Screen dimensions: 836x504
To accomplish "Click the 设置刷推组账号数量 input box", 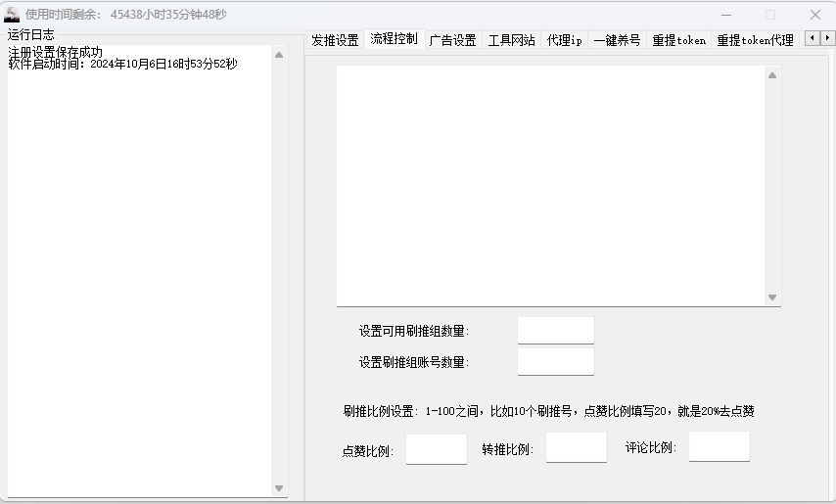I will point(555,362).
